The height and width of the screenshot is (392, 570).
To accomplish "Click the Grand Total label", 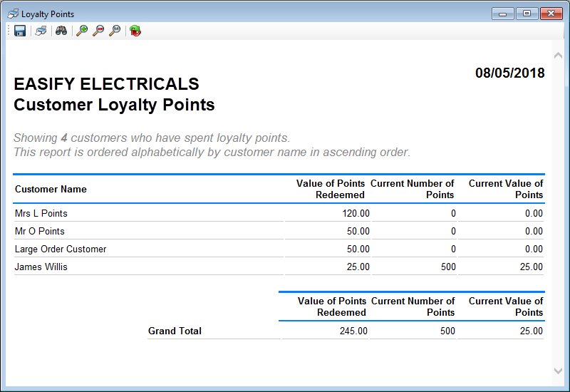I will 175,331.
